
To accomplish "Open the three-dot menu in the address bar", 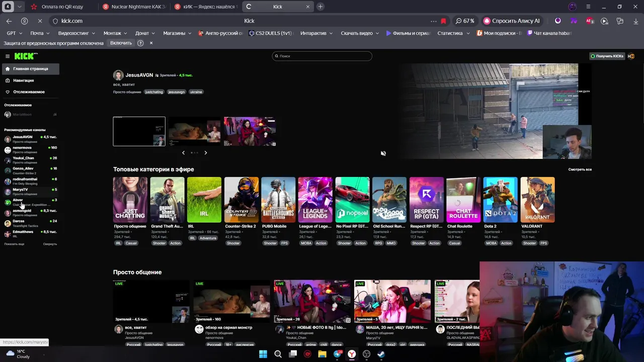I will pyautogui.click(x=433, y=21).
